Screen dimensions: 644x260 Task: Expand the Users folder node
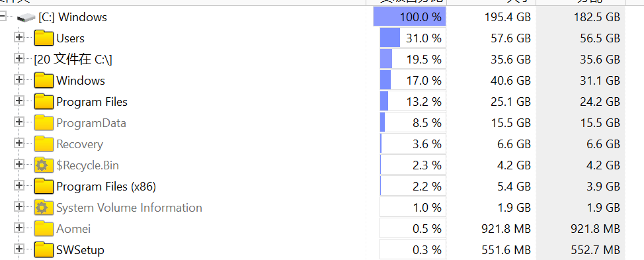[19, 37]
